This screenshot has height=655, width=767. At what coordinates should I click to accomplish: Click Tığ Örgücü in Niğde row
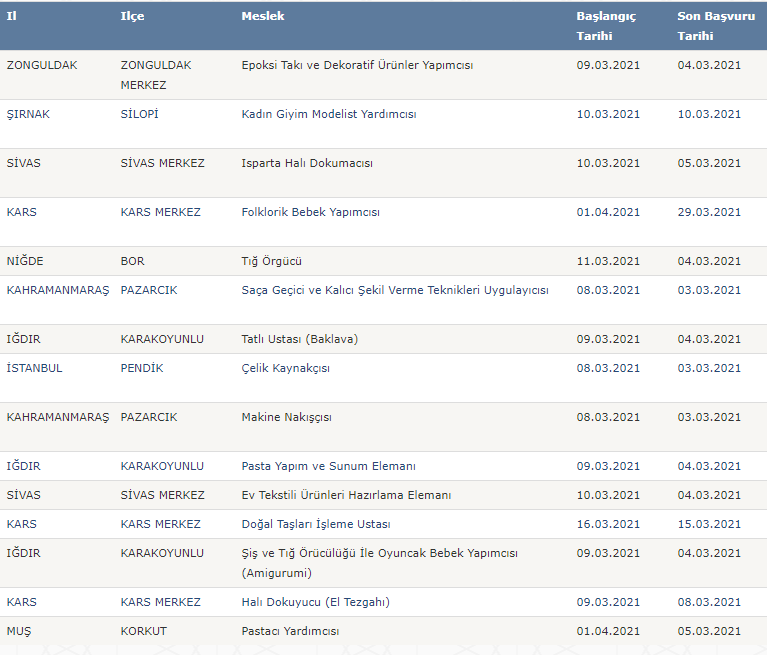coord(271,261)
